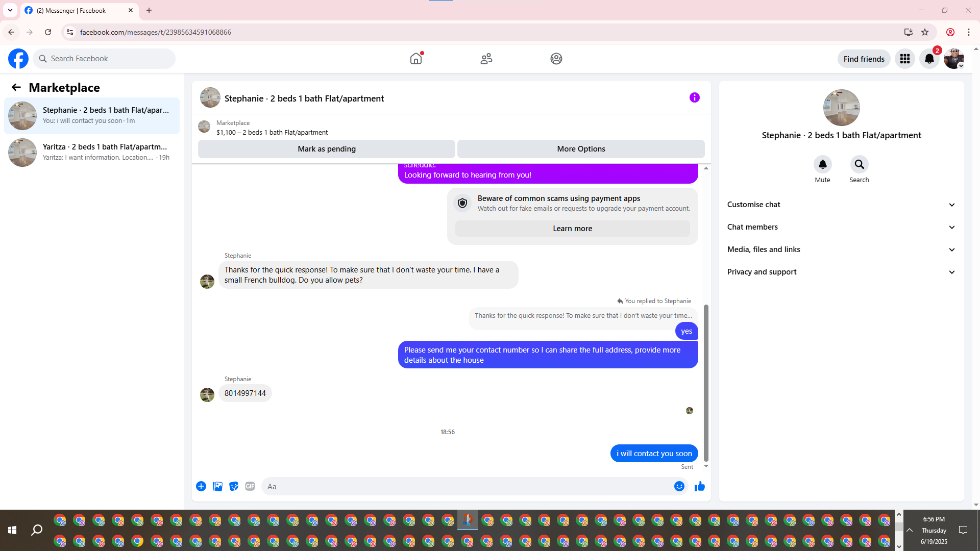This screenshot has width=980, height=551.
Task: Open Chrome's three-dot menu
Action: (969, 32)
